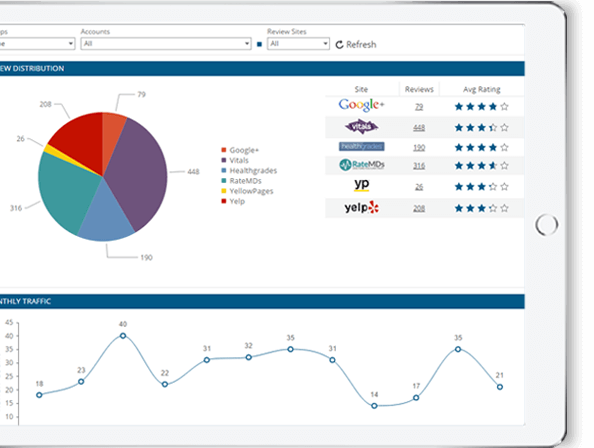Open the 190 reviews link for Healthgrades
The height and width of the screenshot is (448, 594).
[419, 148]
